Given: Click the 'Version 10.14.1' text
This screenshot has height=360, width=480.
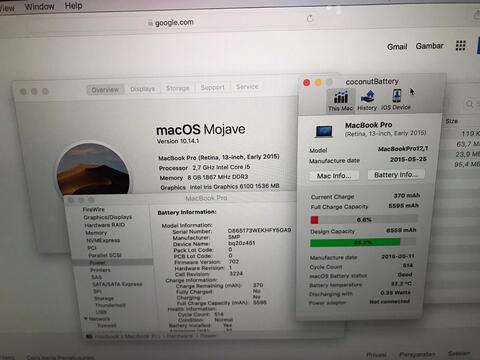Looking at the screenshot, I should point(178,141).
